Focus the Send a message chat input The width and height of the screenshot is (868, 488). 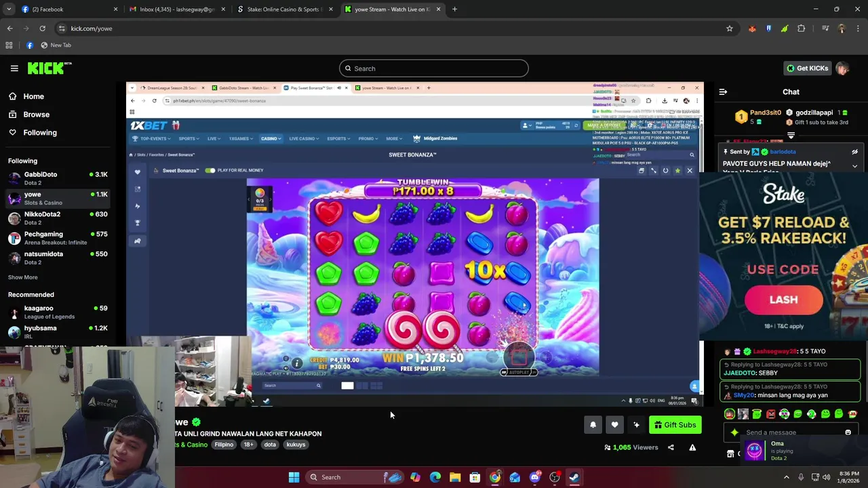click(790, 432)
